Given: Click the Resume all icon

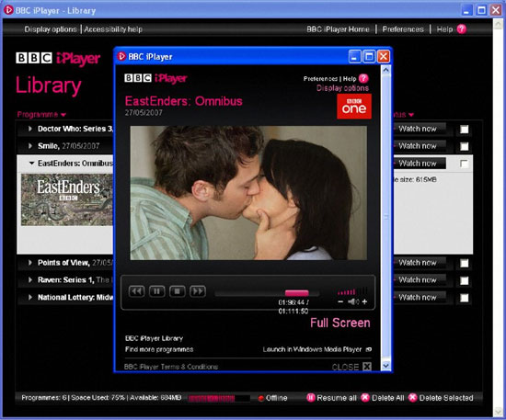Looking at the screenshot, I should point(310,398).
